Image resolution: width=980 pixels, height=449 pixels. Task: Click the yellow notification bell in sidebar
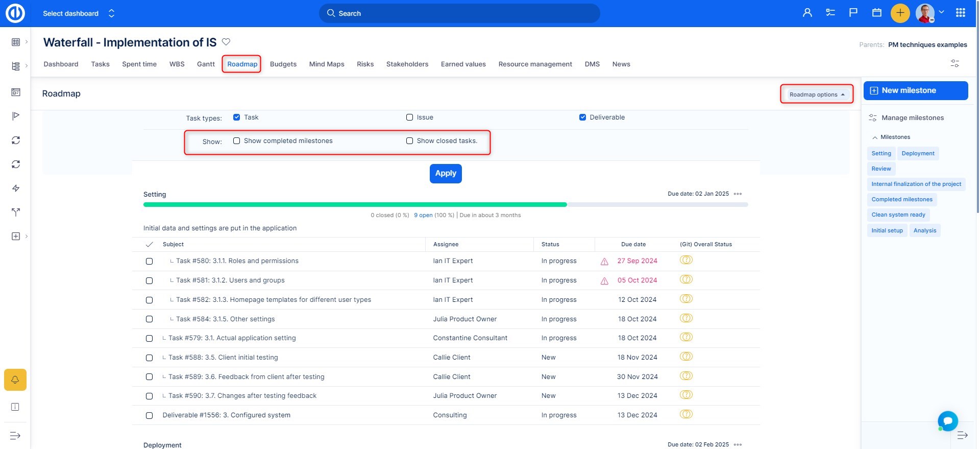(15, 380)
